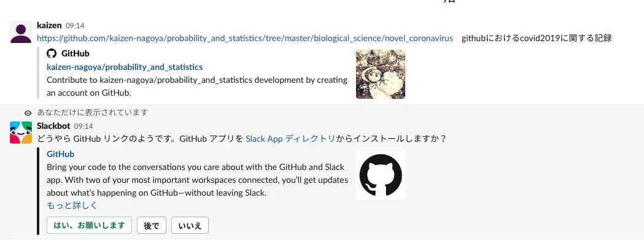Click the GitHub octocat icon in the link preview

click(x=52, y=54)
